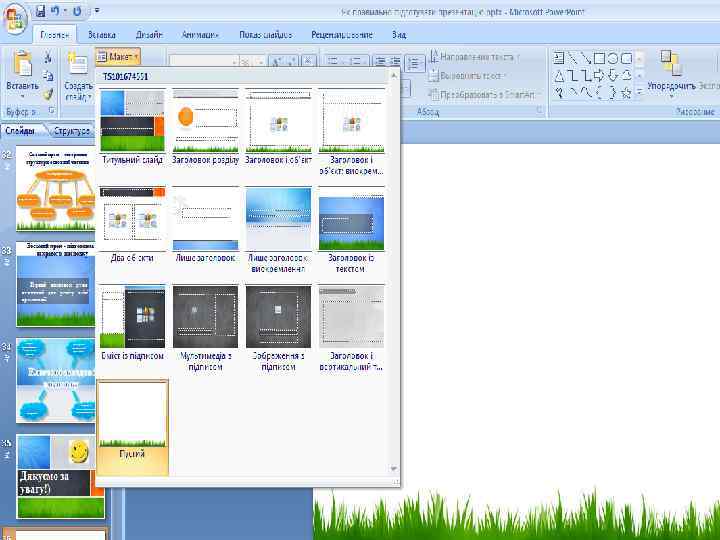
Task: Switch to the Показ слайдов ribbon tab
Action: (265, 35)
